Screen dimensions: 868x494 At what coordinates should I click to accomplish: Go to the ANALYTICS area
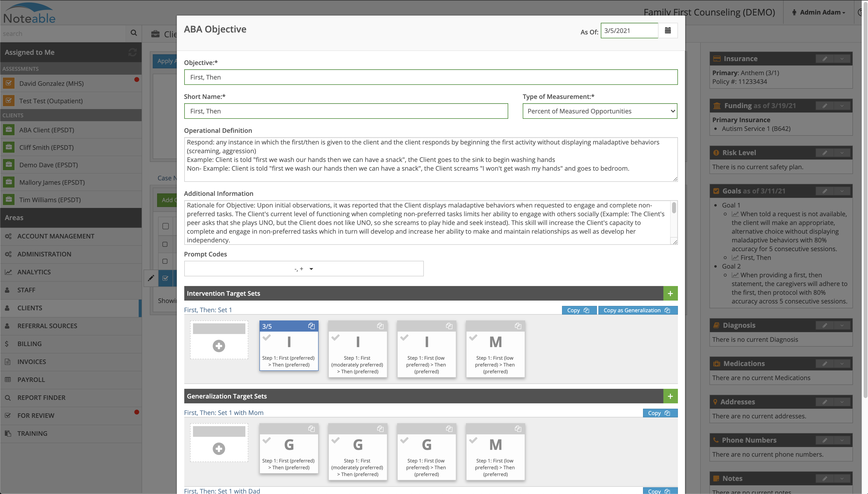[34, 272]
